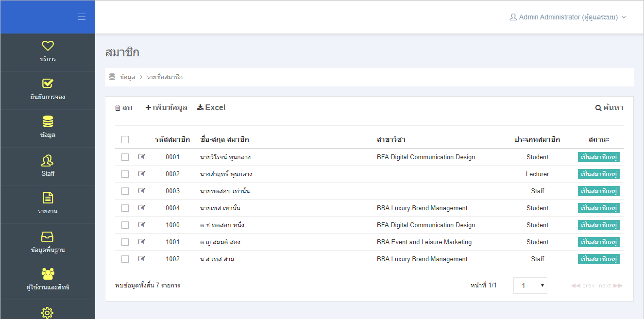The image size is (644, 319).
Task: Select the checkbox for member 1001
Action: 125,242
